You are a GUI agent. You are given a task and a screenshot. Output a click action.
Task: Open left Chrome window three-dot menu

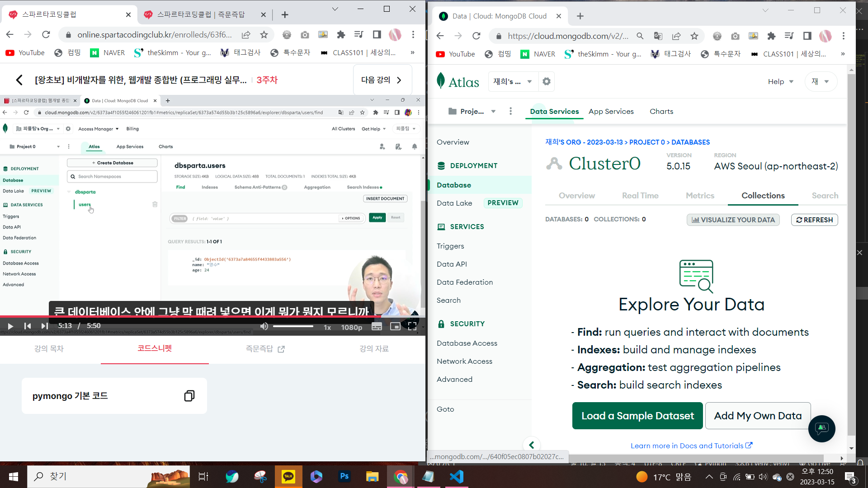click(413, 35)
